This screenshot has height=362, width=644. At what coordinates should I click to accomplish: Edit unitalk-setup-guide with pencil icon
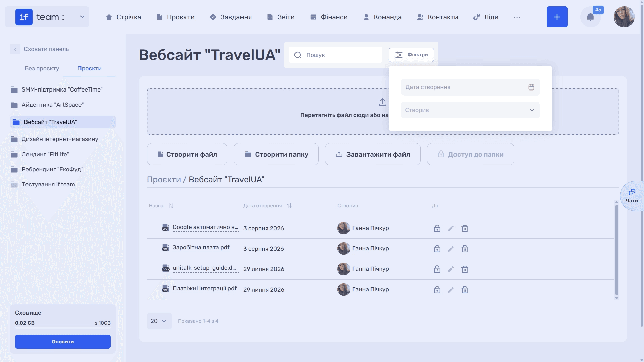click(451, 269)
